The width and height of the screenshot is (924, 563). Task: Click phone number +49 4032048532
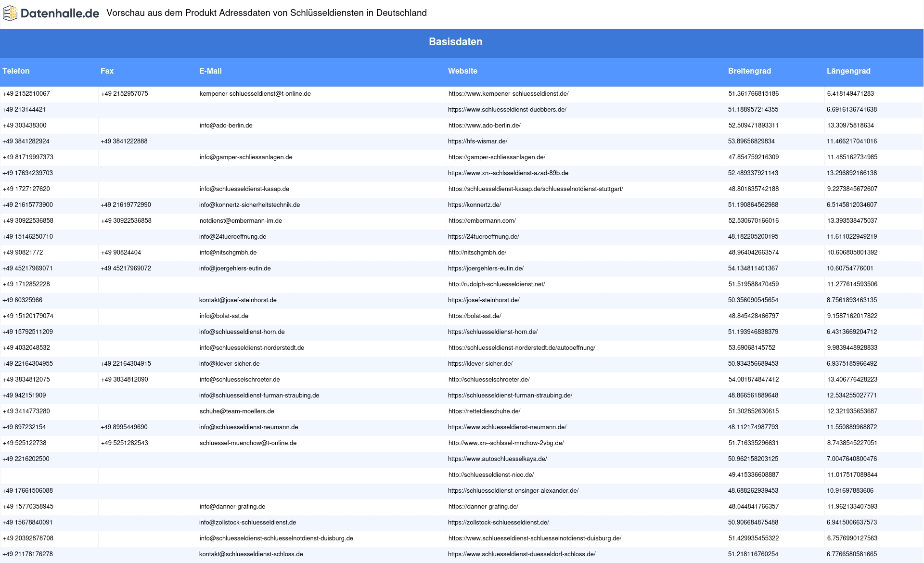pos(26,348)
